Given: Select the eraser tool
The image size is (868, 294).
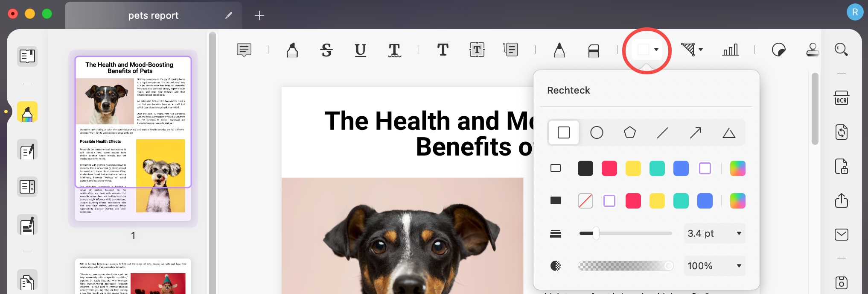Looking at the screenshot, I should pos(594,51).
